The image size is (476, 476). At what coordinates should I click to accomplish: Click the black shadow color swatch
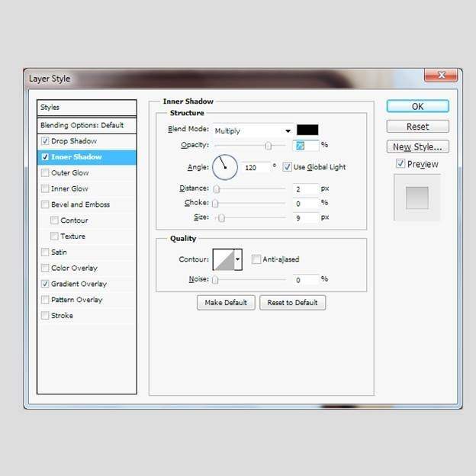point(307,130)
